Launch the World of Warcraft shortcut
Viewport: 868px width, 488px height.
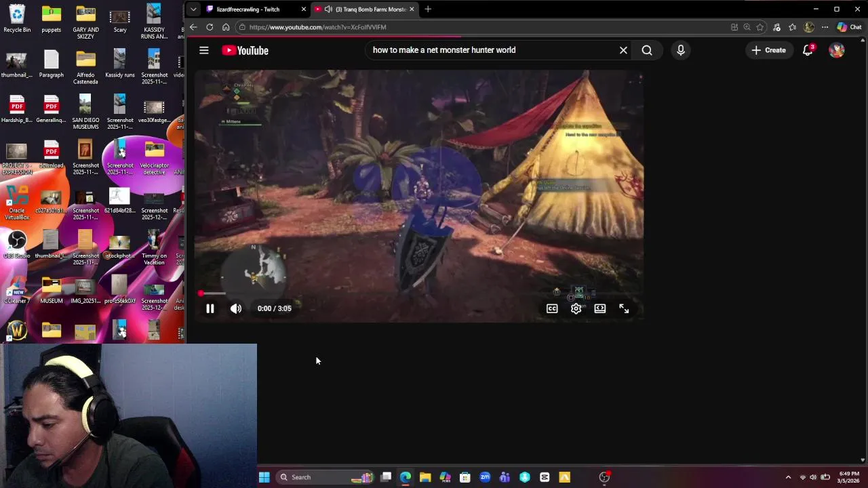pyautogui.click(x=17, y=330)
